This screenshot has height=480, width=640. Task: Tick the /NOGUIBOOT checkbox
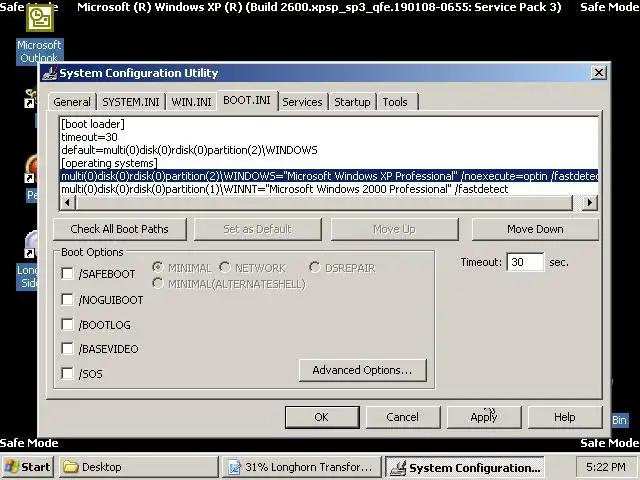(67, 300)
